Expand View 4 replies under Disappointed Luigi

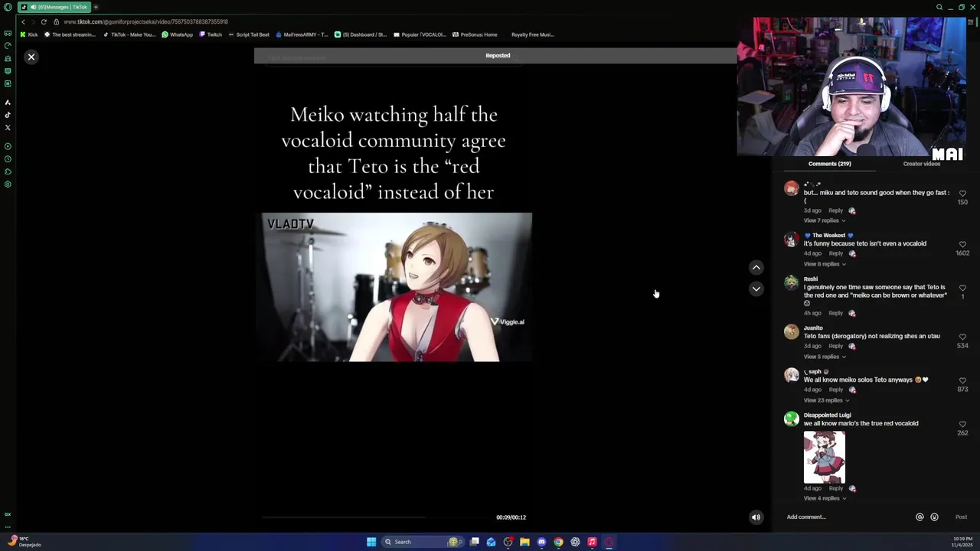pos(824,498)
